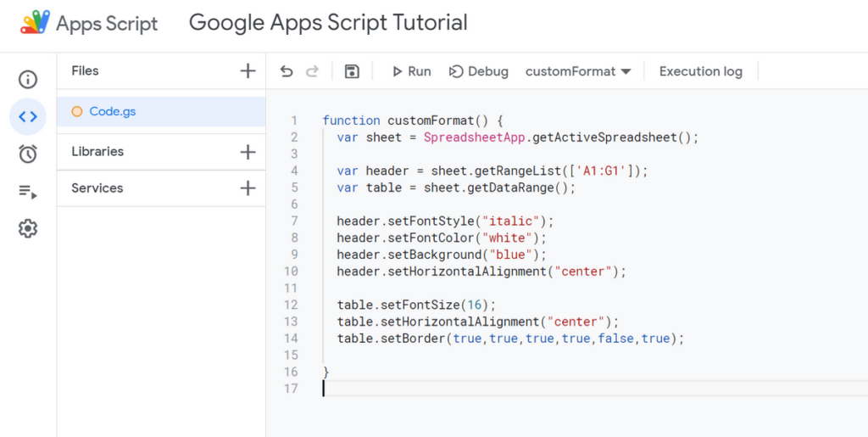Click the Apps Script logo
The width and height of the screenshot is (868, 437).
tap(36, 23)
